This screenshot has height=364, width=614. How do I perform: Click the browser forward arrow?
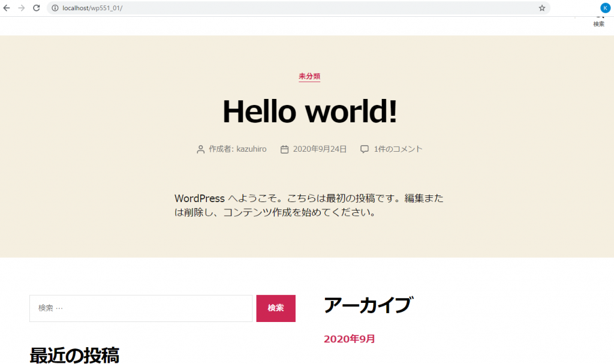22,8
